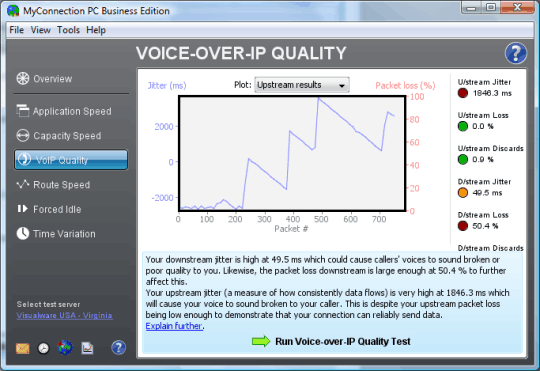Open the Help menu
540x371 pixels.
click(96, 30)
